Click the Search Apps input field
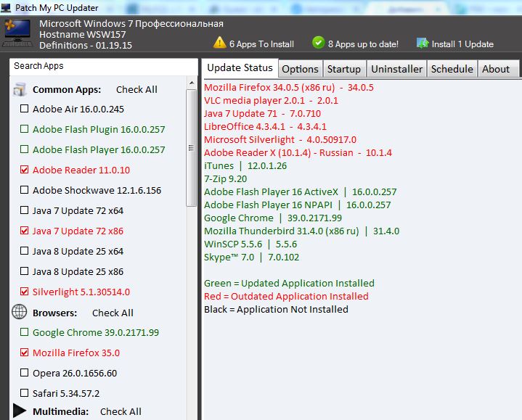This screenshot has height=420, width=522. (104, 66)
